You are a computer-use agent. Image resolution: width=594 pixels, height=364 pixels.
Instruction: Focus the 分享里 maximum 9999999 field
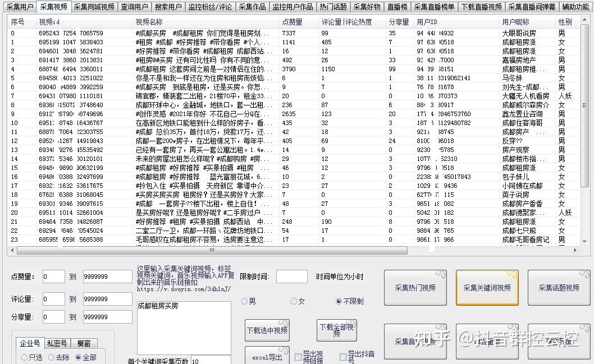[x=108, y=317]
